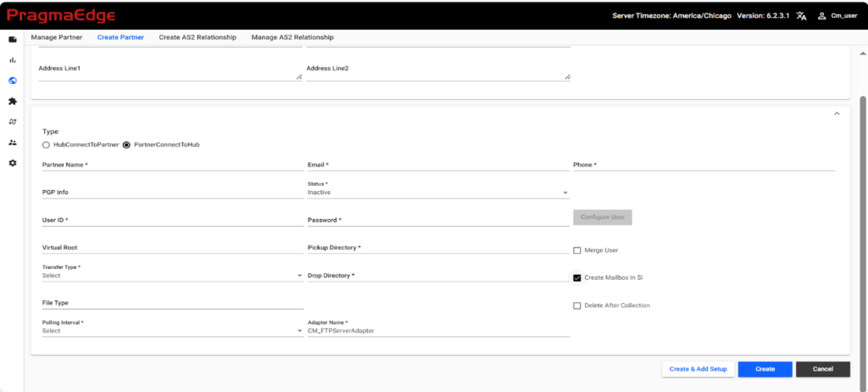
Task: Uncheck Create Mailbox In SI checkbox
Action: click(x=576, y=277)
